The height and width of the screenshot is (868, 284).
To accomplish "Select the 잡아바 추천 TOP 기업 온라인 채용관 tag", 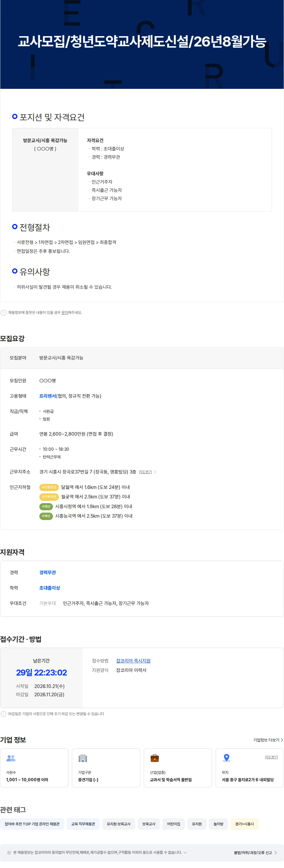I will (32, 824).
